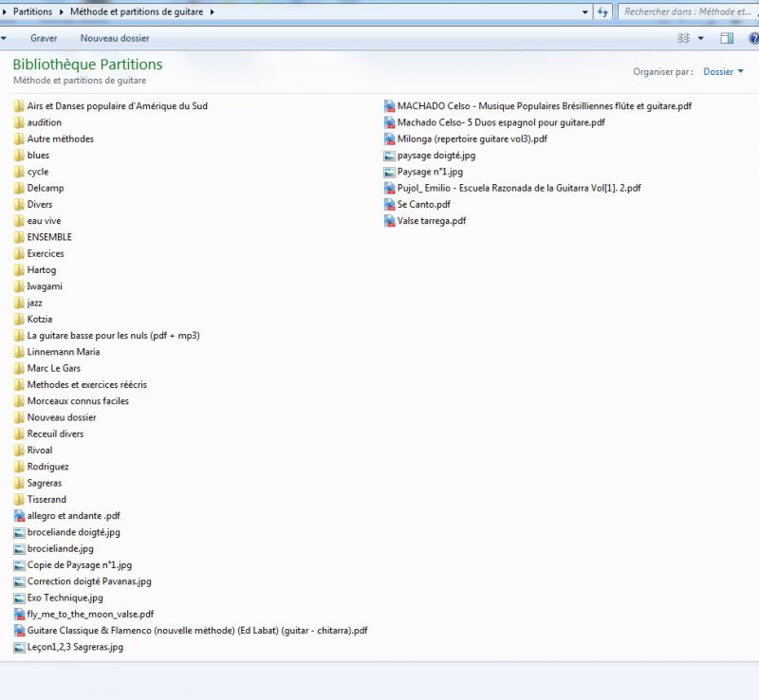
Task: Change view using the view mode icon
Action: (x=683, y=39)
